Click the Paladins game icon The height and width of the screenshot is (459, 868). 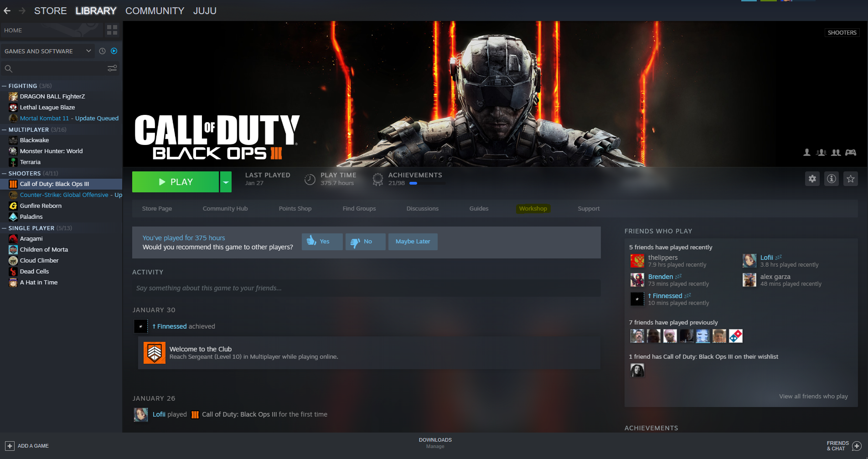click(13, 217)
